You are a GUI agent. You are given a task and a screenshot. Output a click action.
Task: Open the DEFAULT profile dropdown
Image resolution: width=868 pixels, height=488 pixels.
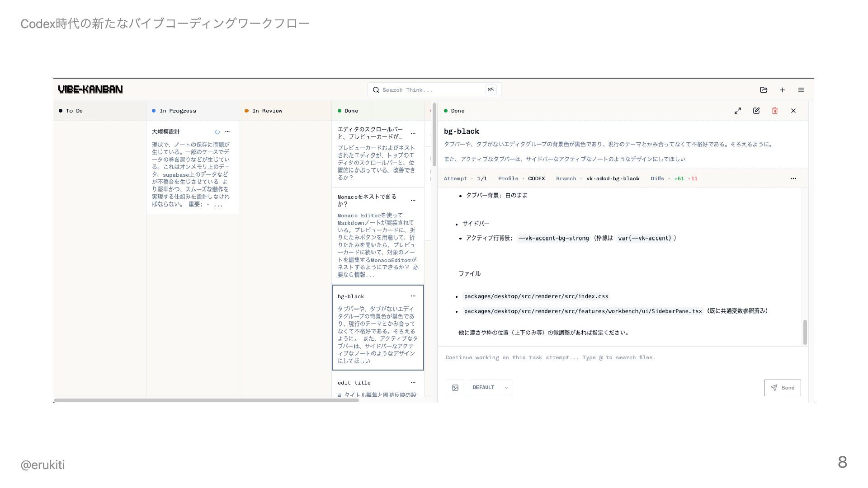491,388
